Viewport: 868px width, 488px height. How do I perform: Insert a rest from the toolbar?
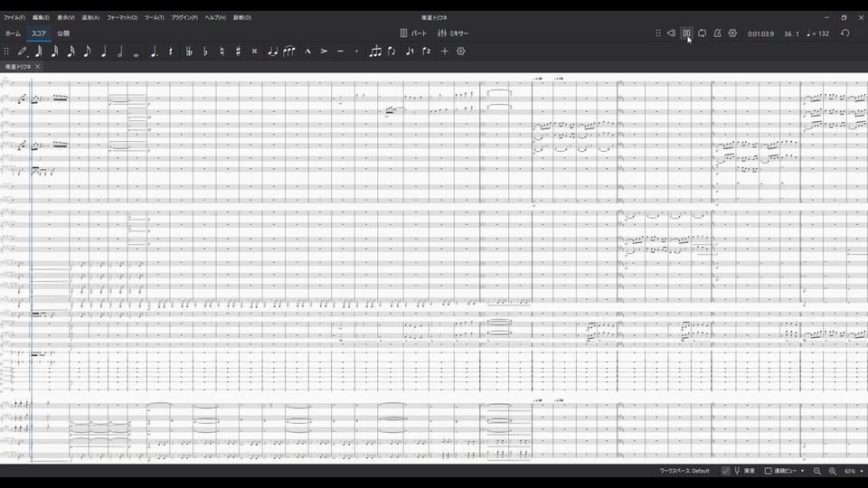[171, 52]
